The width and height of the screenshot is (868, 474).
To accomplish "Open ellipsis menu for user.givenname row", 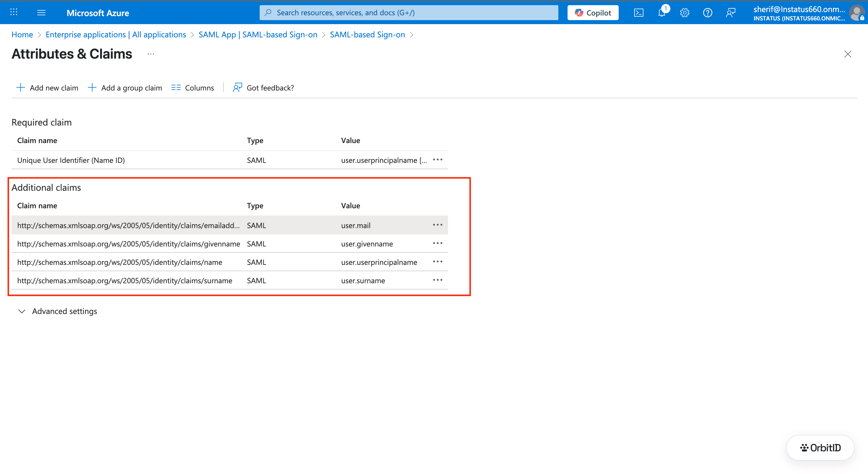I will click(437, 243).
